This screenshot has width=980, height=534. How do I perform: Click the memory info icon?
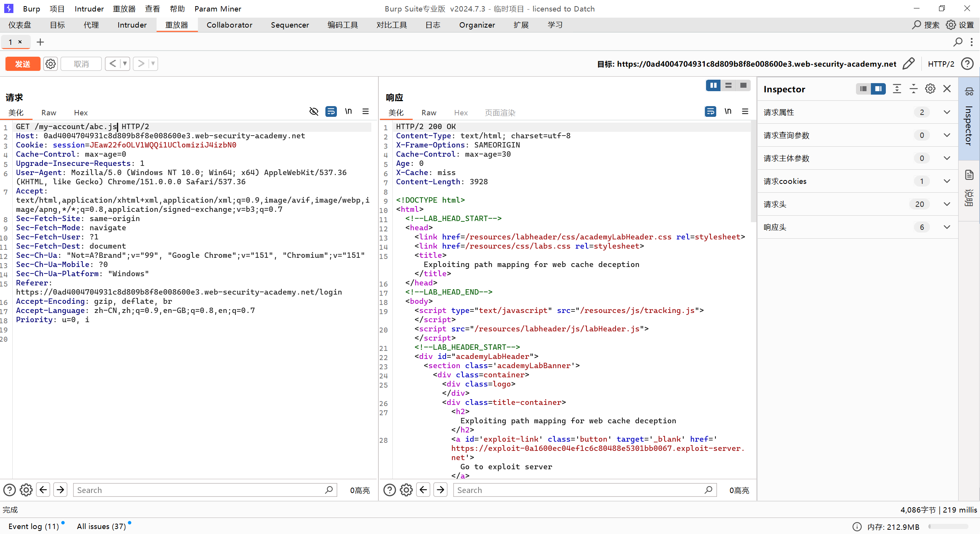(x=857, y=527)
